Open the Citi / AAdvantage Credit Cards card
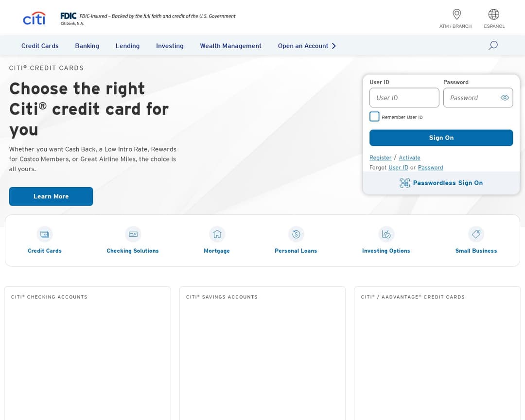This screenshot has width=525, height=420. [437, 353]
